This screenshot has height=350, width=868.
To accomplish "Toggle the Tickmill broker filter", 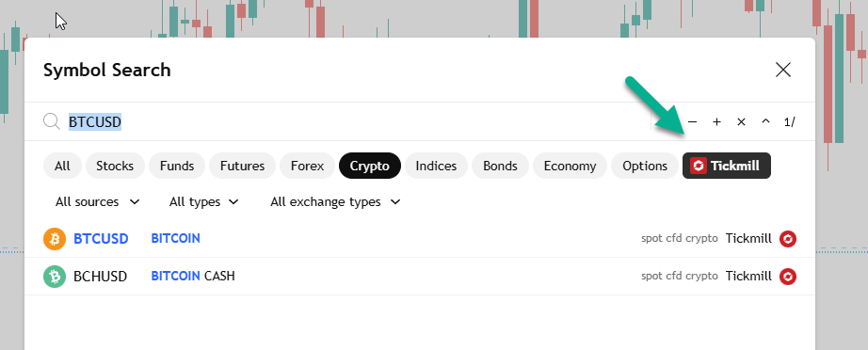I will (x=726, y=166).
